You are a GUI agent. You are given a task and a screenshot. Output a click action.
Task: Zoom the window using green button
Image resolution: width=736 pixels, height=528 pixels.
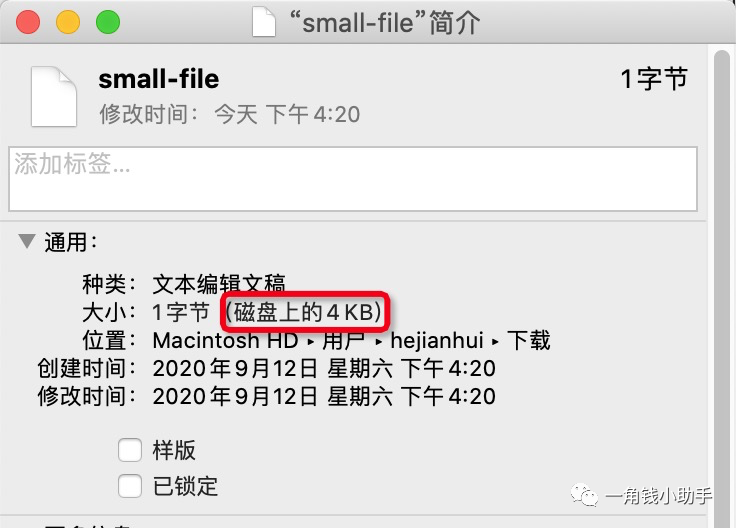click(108, 22)
